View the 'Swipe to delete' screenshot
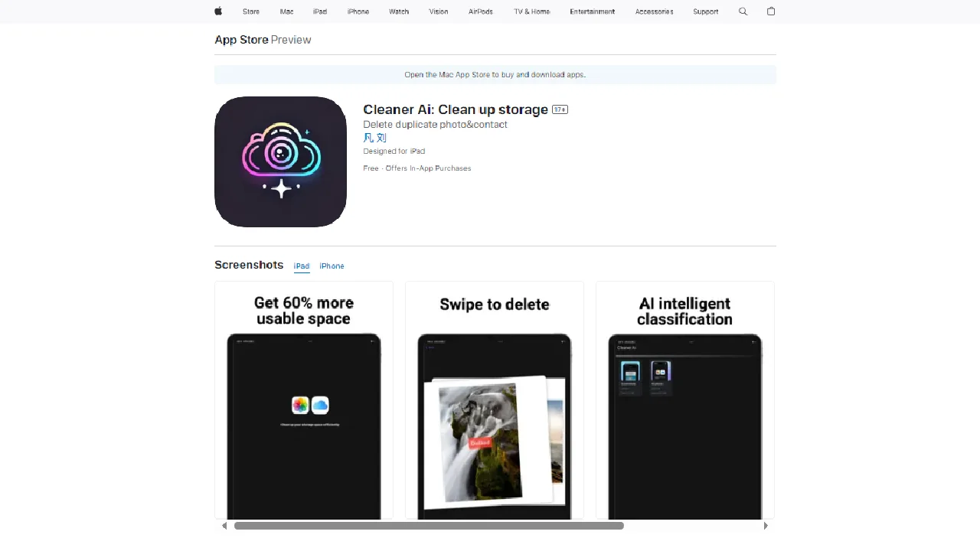Viewport: 980px width, 551px height. coord(495,400)
